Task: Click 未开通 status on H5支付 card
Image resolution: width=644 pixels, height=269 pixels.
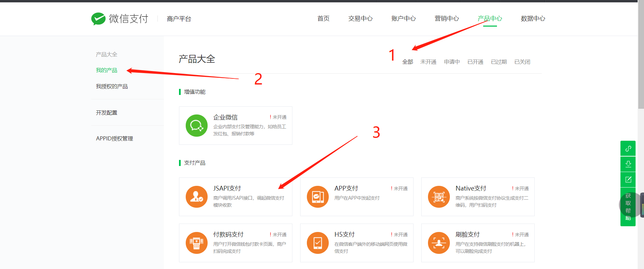Action: (x=399, y=235)
